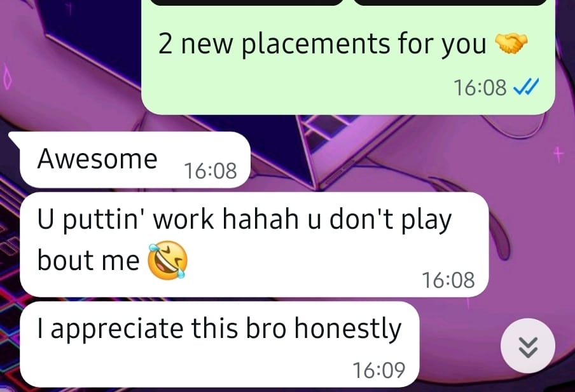This screenshot has height=392, width=575.
Task: Tap the blue double check read receipt
Action: tap(525, 87)
